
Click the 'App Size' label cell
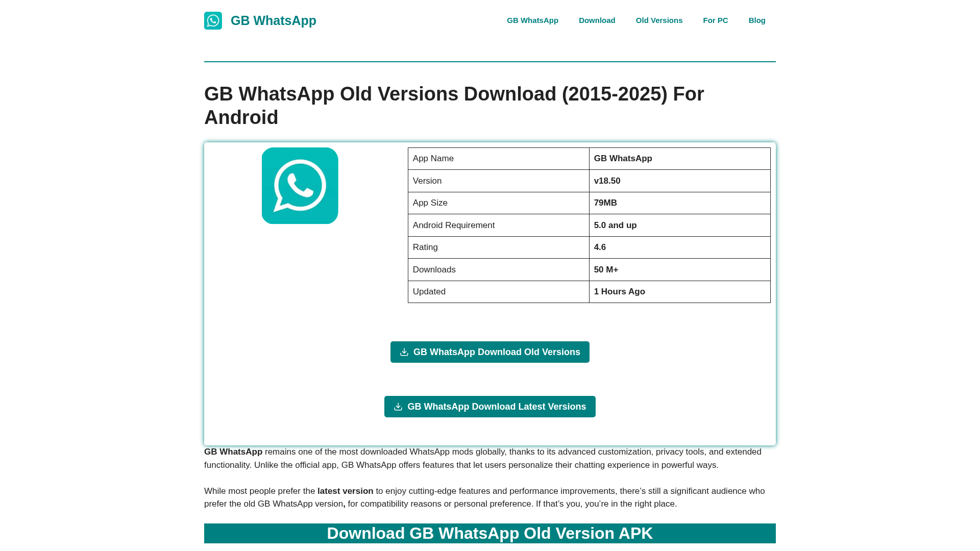point(499,203)
